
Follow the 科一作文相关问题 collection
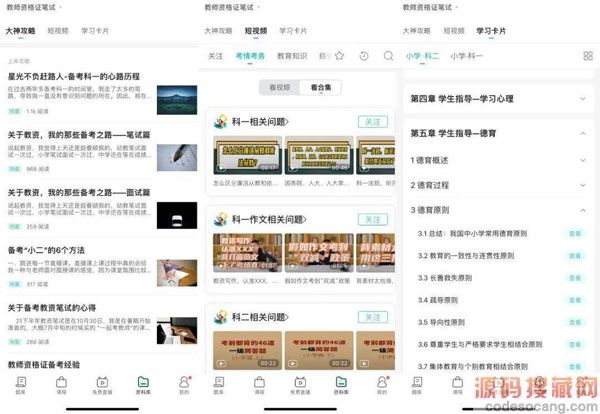pyautogui.click(x=372, y=218)
